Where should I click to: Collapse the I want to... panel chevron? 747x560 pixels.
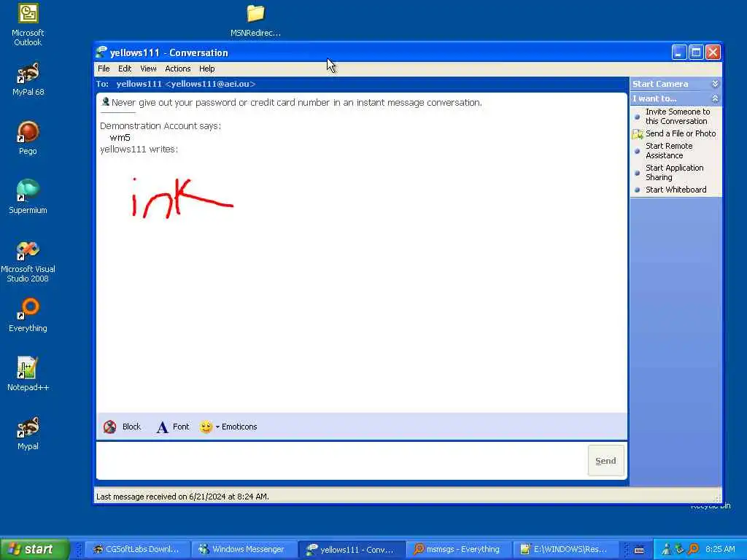coord(715,98)
